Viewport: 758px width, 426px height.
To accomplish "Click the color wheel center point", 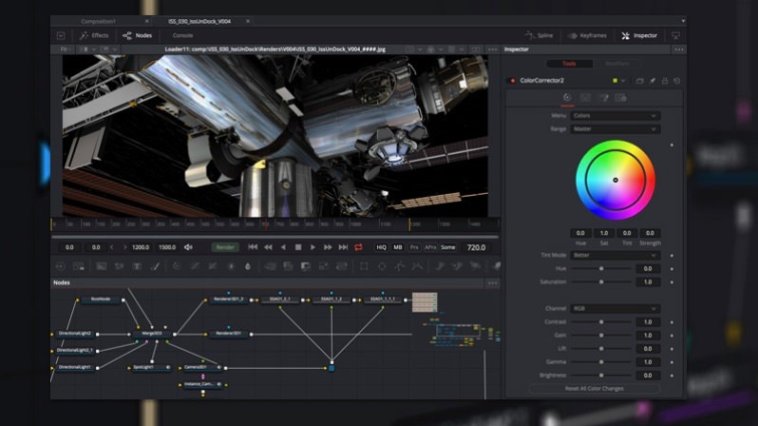I will point(615,180).
